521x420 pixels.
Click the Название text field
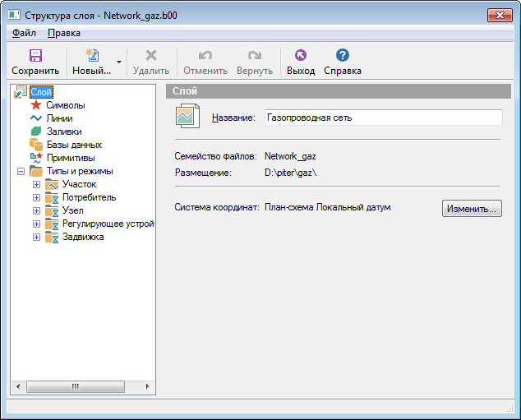381,118
